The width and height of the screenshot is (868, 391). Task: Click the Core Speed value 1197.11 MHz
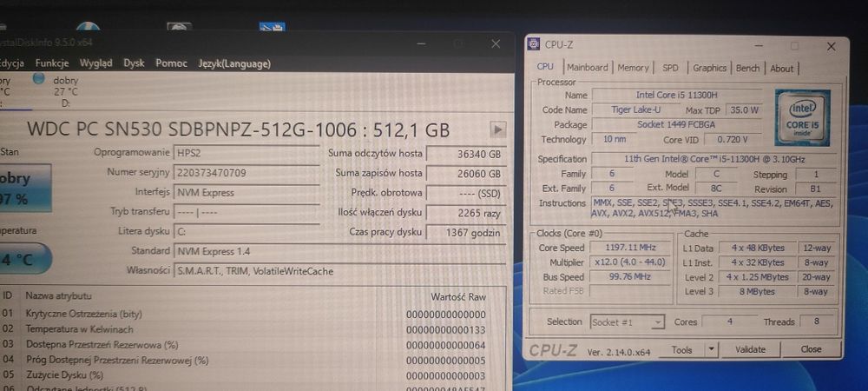pyautogui.click(x=630, y=249)
